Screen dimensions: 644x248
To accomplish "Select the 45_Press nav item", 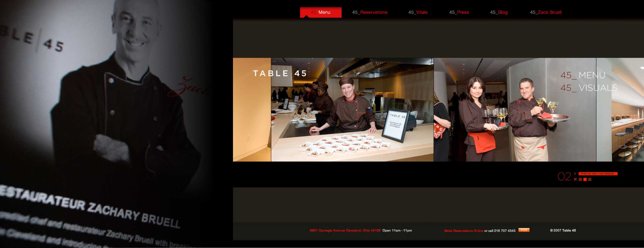I will 459,12.
